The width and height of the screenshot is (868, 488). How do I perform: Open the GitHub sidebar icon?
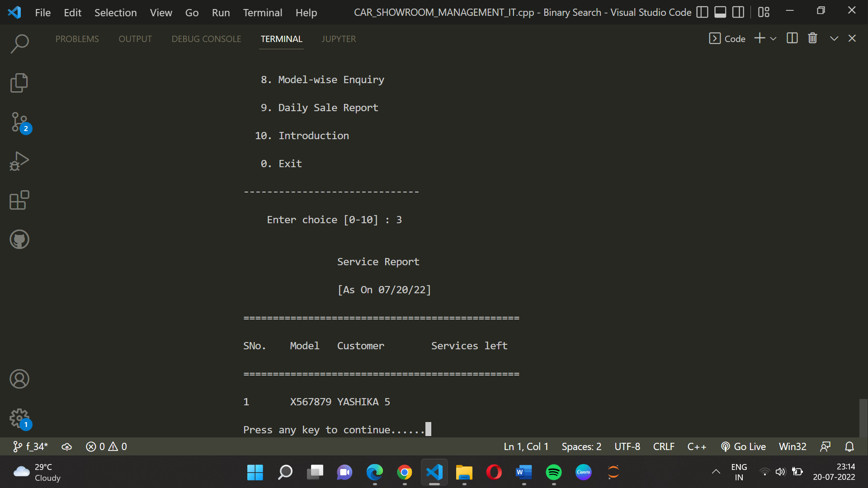click(19, 239)
